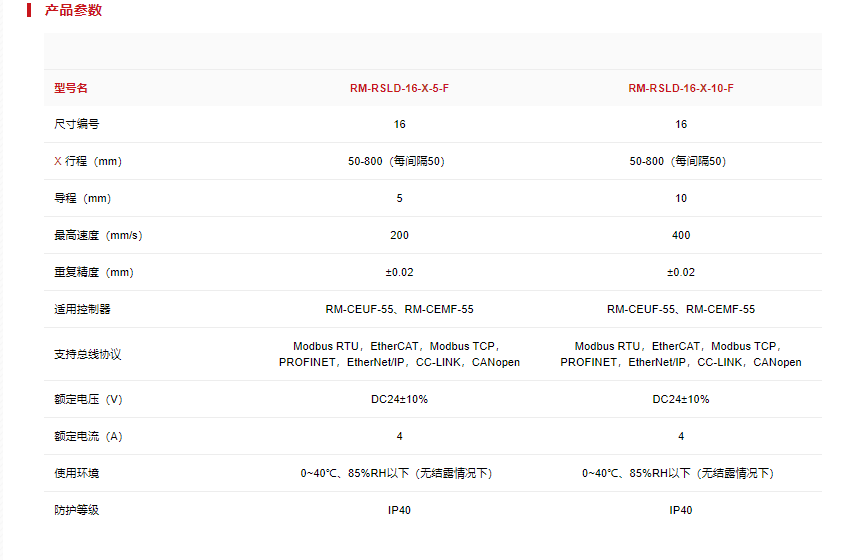The image size is (867, 560).
Task: Click the 导程（mm） row label
Action: tap(82, 199)
